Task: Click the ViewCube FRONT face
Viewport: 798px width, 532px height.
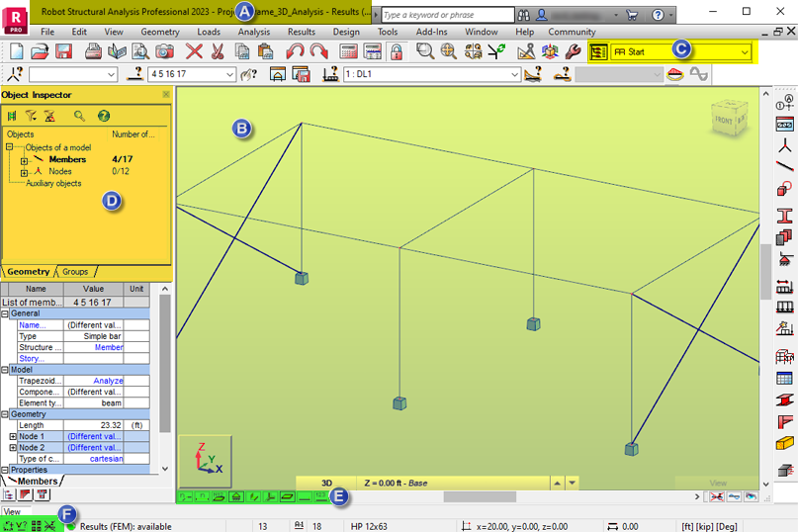Action: pos(723,121)
